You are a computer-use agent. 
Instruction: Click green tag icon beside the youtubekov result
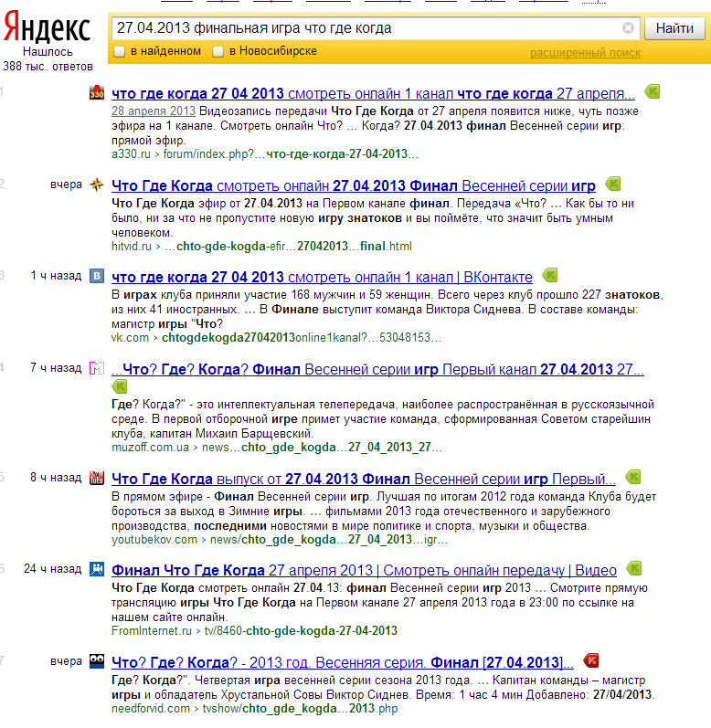tap(633, 478)
